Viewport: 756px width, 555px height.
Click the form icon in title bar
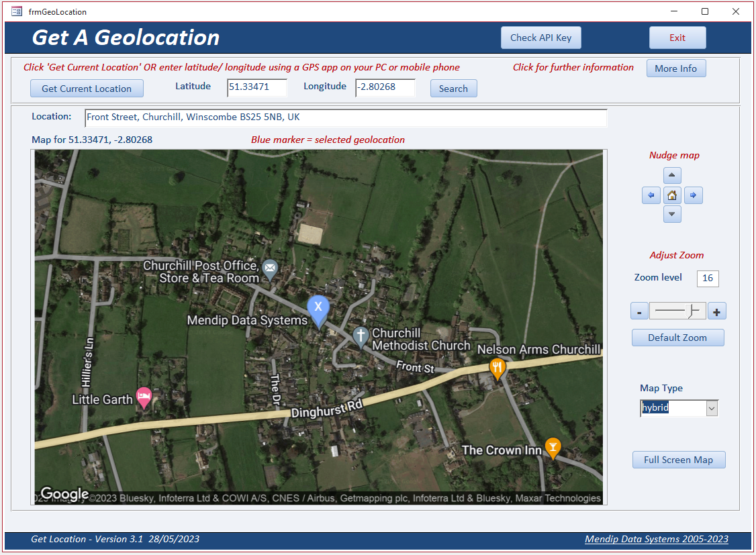pyautogui.click(x=16, y=11)
